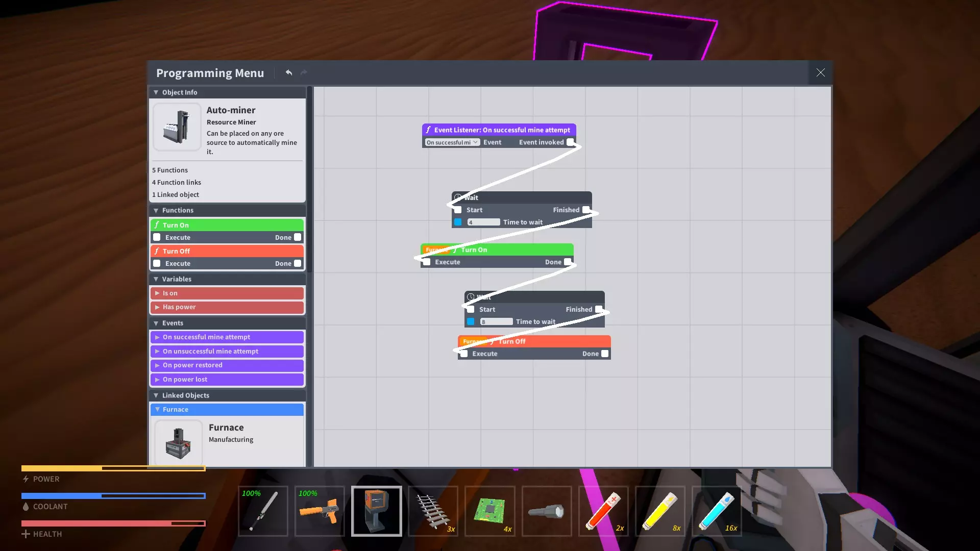Image resolution: width=980 pixels, height=551 pixels.
Task: Click the undo arrow icon
Action: coord(289,72)
